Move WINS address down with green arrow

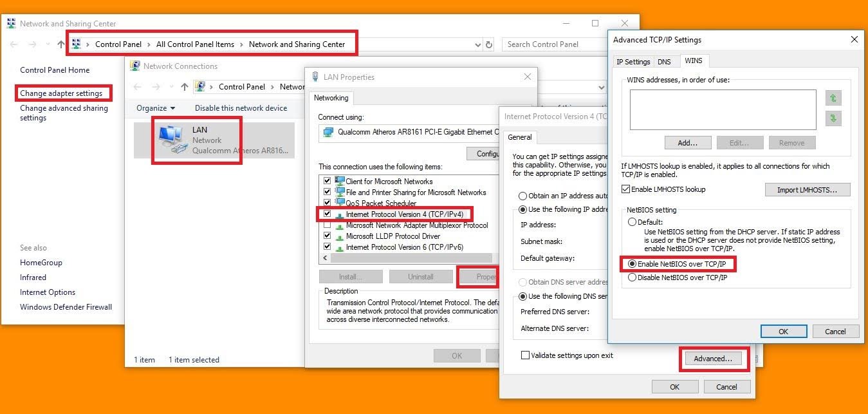(x=833, y=118)
